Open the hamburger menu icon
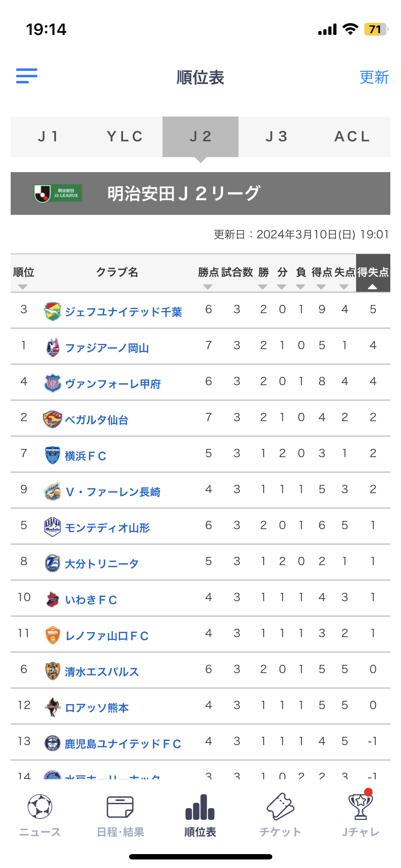401x868 pixels. tap(27, 76)
